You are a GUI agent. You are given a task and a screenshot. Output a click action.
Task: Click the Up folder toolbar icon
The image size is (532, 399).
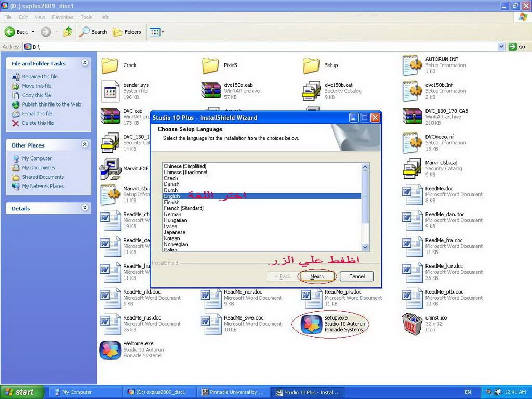[68, 32]
